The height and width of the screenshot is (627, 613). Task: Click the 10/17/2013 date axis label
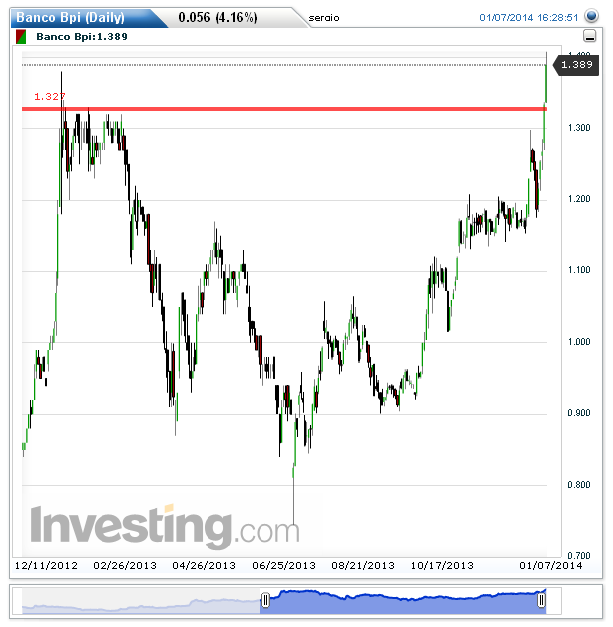[442, 565]
